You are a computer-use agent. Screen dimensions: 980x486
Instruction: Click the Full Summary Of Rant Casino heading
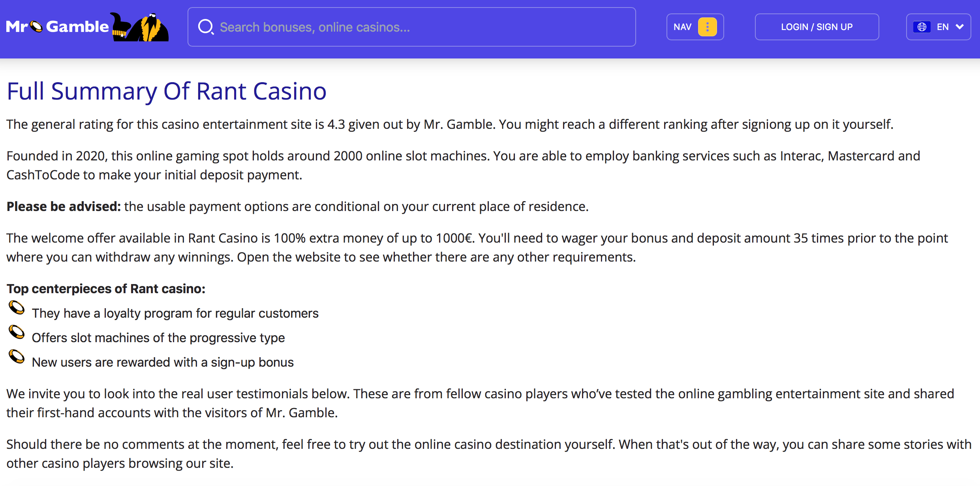tap(167, 91)
